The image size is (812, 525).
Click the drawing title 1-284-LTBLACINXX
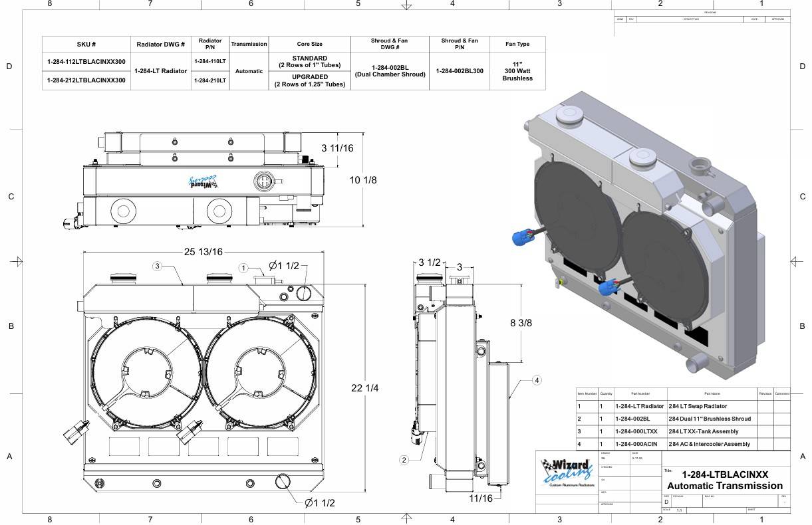point(725,474)
